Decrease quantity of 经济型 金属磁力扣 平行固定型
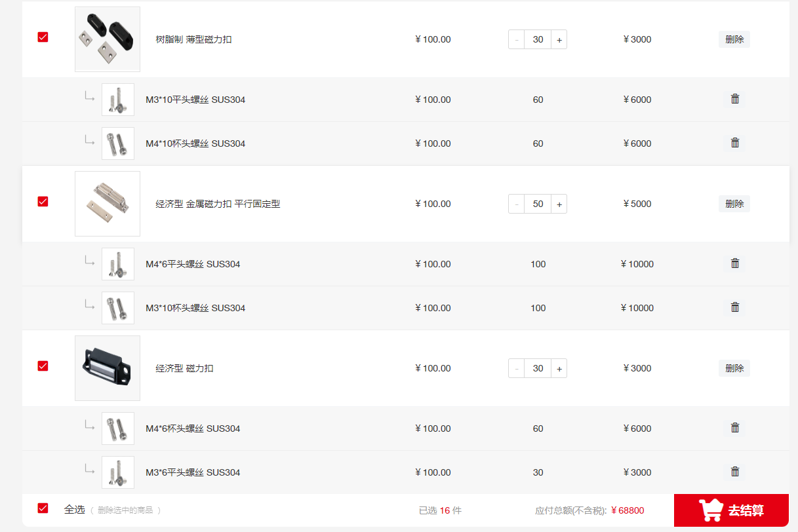 pos(517,204)
